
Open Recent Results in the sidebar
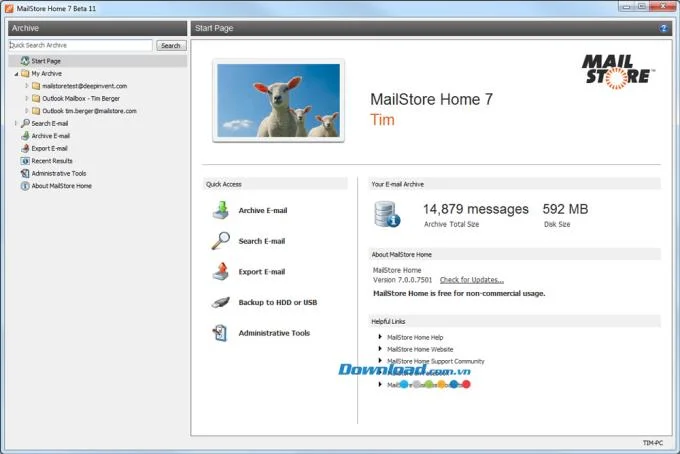pos(52,161)
